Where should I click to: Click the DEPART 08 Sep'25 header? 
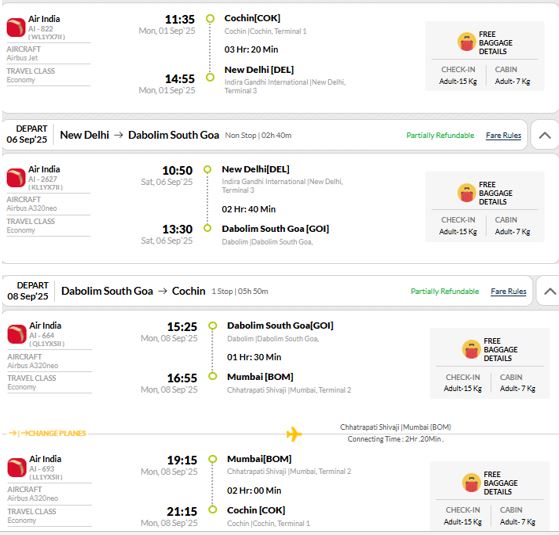(28, 291)
